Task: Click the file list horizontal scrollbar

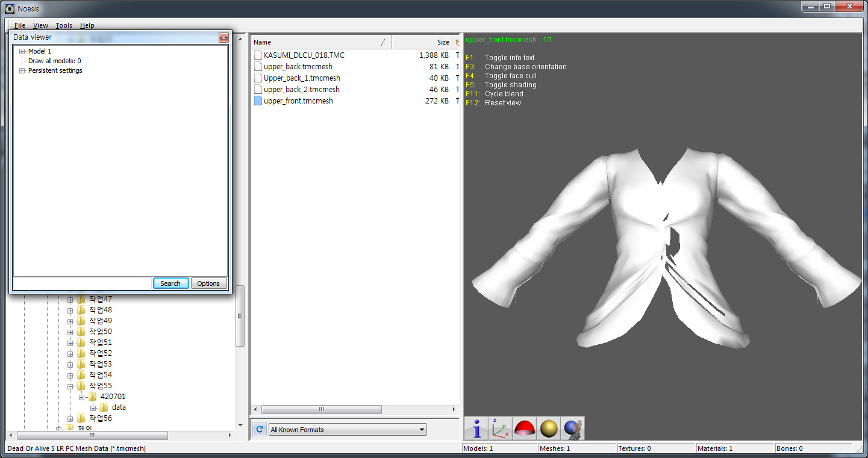Action: click(322, 410)
